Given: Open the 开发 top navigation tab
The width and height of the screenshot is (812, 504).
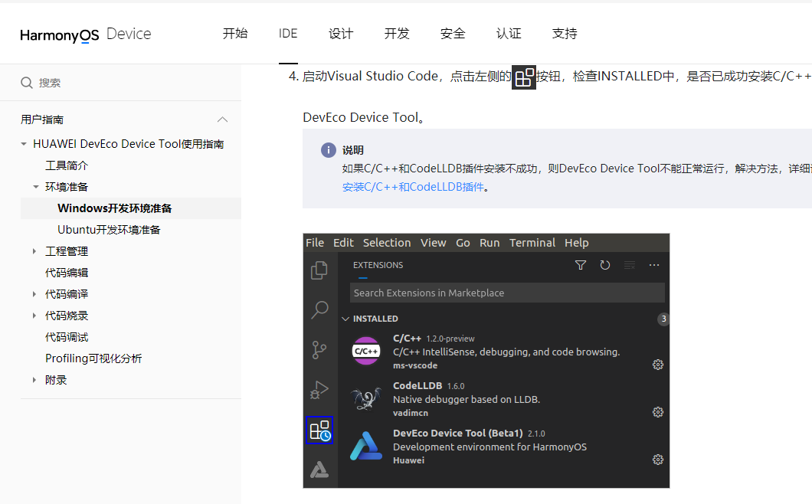Looking at the screenshot, I should tap(397, 34).
